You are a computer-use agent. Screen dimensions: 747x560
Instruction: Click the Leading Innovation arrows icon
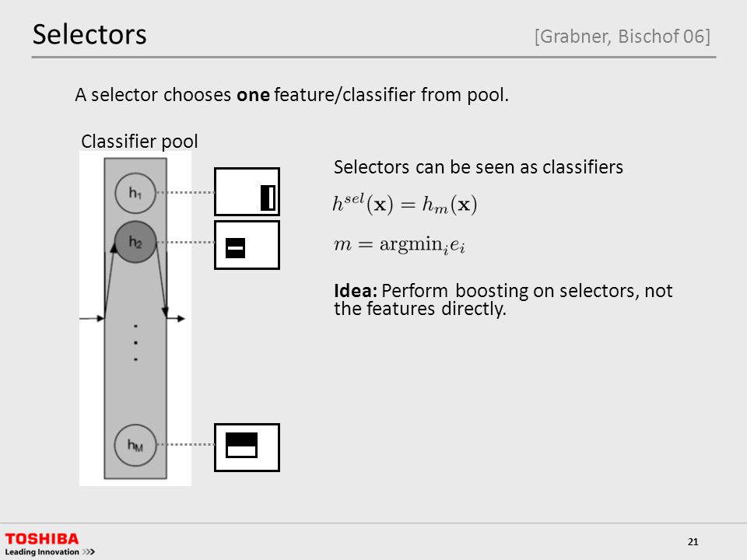(89, 552)
